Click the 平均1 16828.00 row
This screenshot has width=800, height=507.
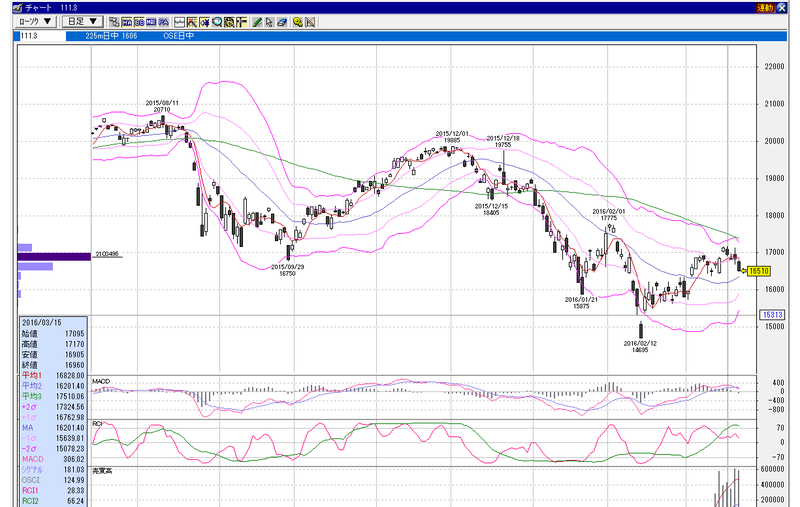[53, 375]
